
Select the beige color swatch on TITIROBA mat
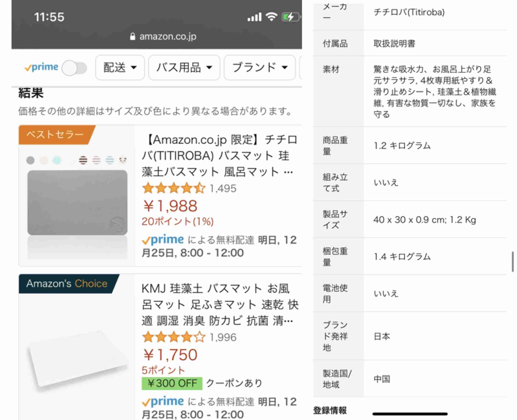pyautogui.click(x=44, y=160)
